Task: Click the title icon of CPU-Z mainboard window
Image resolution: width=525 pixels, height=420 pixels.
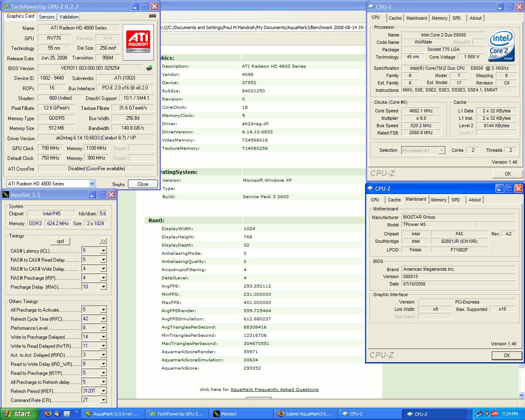Action: coord(370,189)
